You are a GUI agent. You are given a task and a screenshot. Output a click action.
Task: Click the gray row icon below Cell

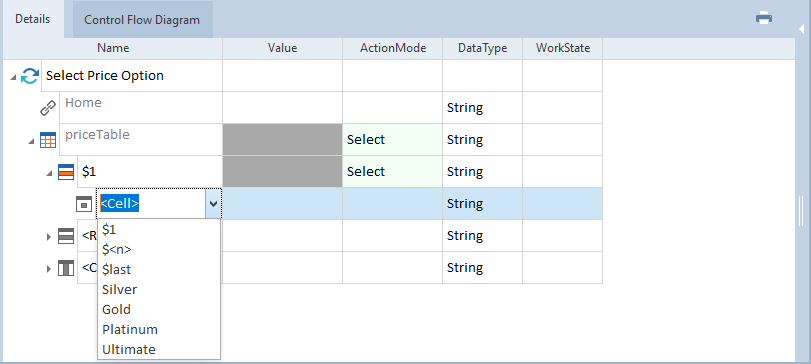tap(66, 236)
